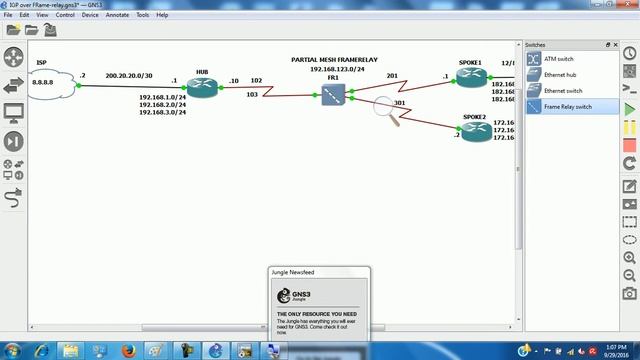
Task: Select Ethernet hub in Switches panel
Action: (572, 75)
